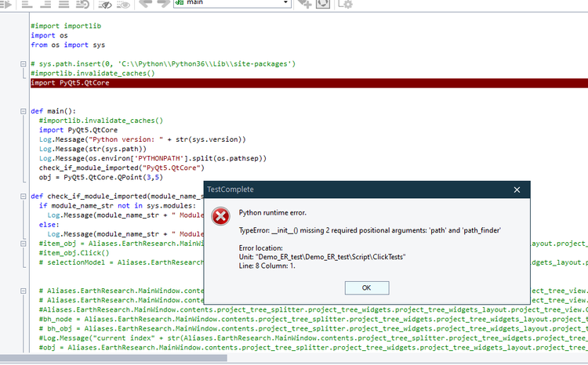Collapse the sys.path.insert comment block
This screenshot has height=365, width=588.
click(23, 64)
